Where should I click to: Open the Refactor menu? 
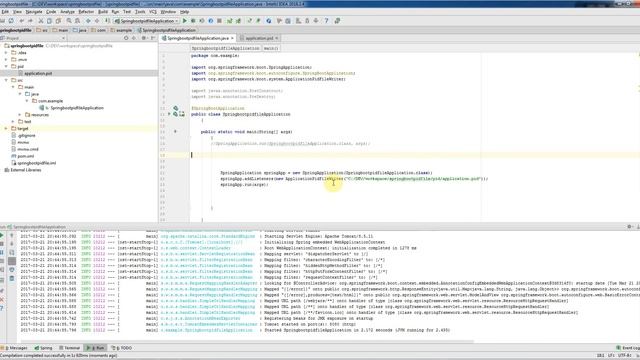coord(86,12)
